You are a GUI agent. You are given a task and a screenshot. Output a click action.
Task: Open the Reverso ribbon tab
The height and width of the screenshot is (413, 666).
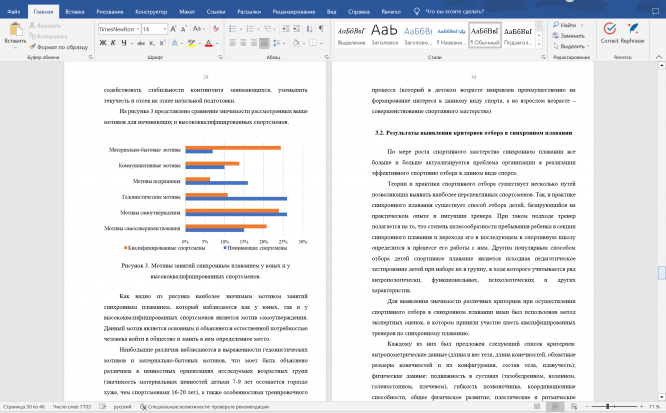[x=391, y=11]
